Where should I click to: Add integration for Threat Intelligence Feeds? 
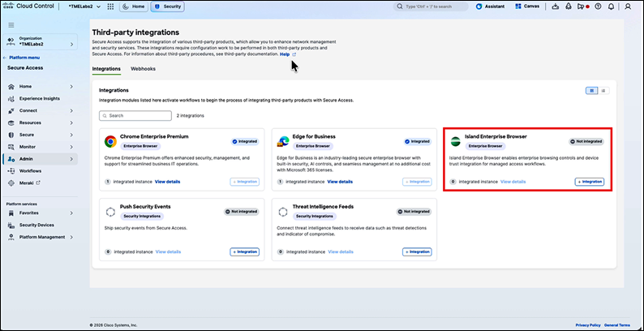(417, 251)
